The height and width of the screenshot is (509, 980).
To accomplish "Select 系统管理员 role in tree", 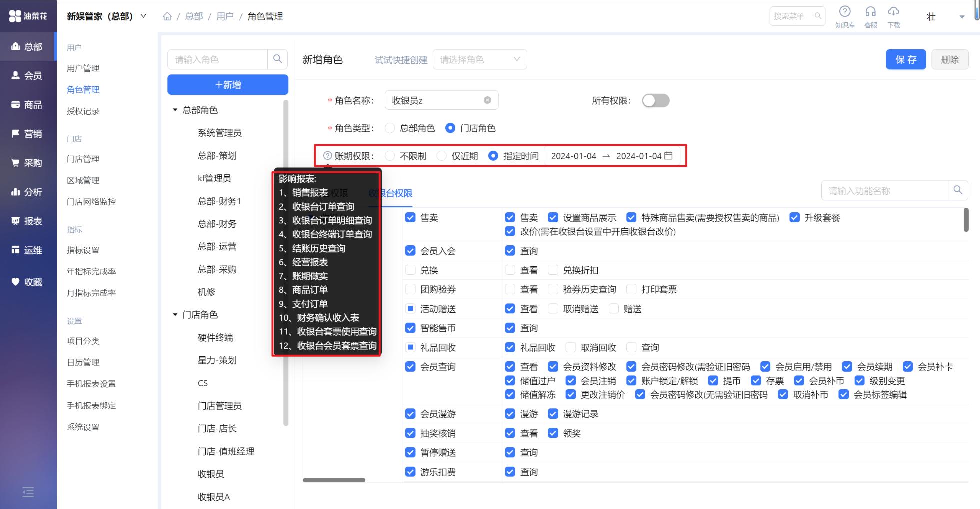I will (220, 133).
